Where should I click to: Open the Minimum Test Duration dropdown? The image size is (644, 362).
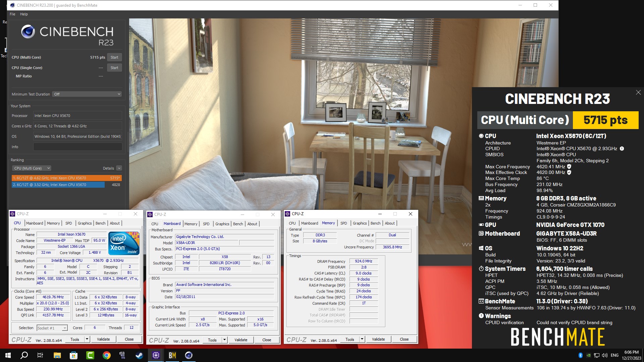pyautogui.click(x=87, y=94)
